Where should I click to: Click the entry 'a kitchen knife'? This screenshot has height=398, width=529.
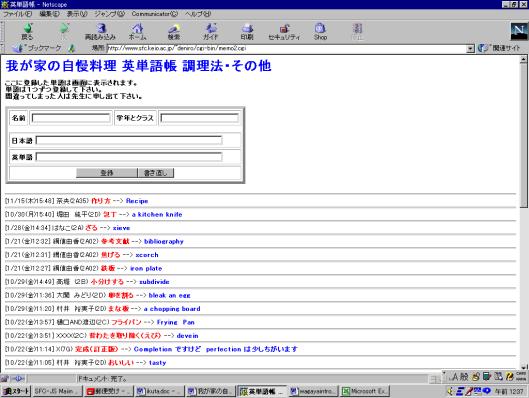[157, 215]
